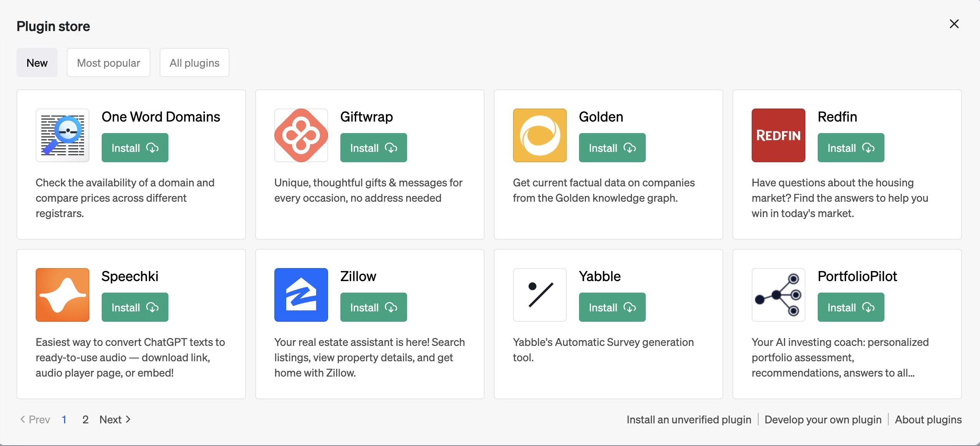Screen dimensions: 980x446
Task: Click the Speechki audio conversion description
Action: (130, 357)
